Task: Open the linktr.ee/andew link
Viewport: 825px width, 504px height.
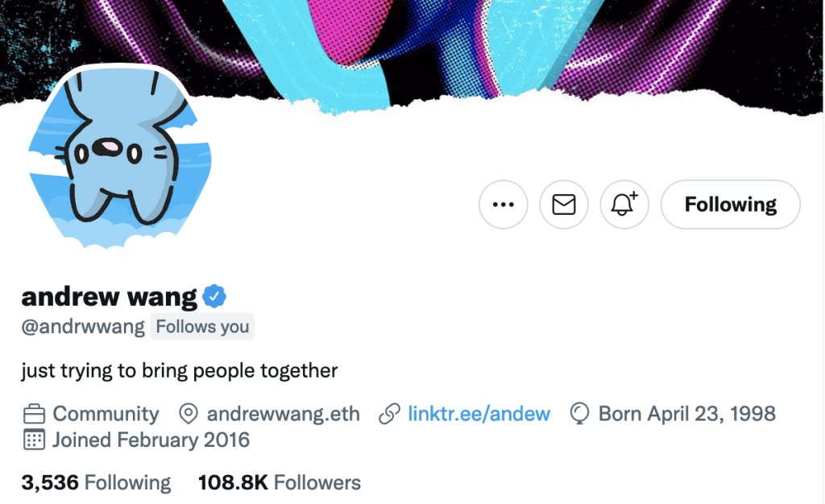Action: pos(479,414)
